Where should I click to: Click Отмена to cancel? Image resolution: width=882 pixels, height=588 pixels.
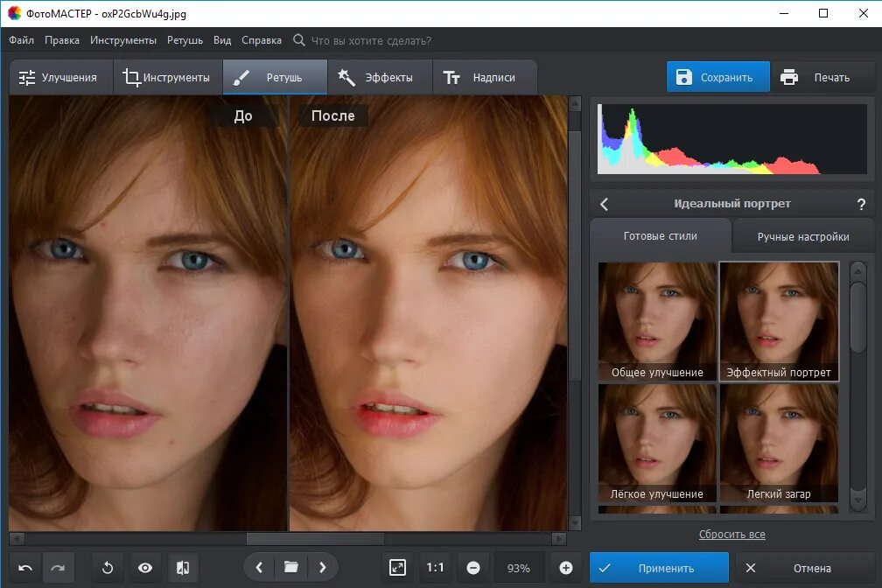806,568
